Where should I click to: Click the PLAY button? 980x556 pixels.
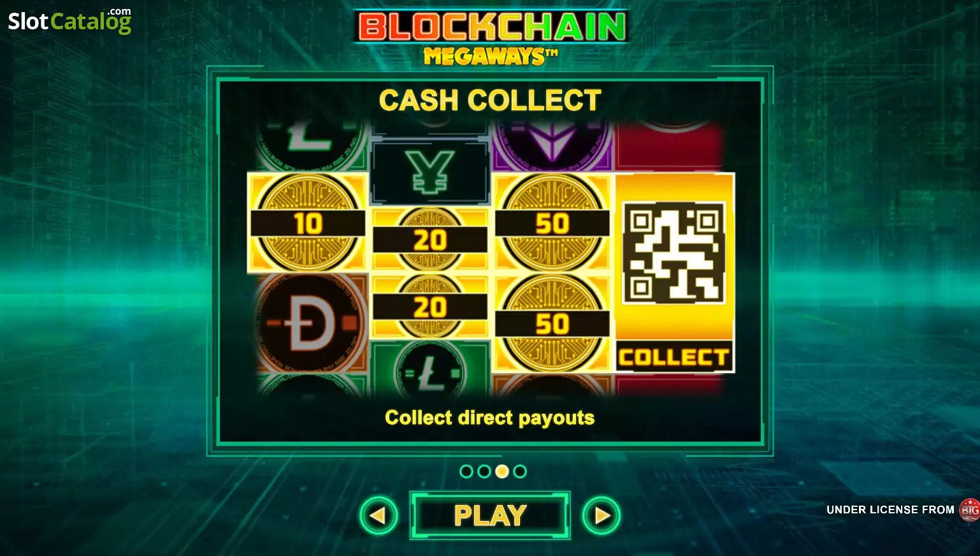coord(489,515)
